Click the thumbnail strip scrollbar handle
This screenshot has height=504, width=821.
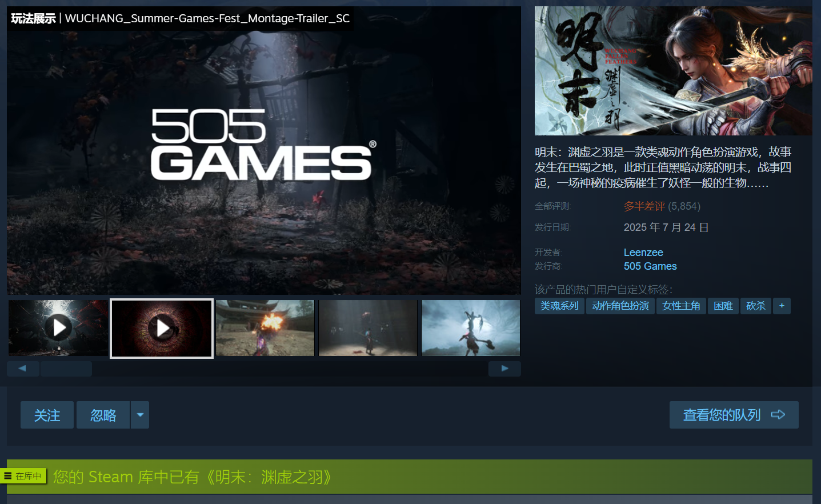66,369
